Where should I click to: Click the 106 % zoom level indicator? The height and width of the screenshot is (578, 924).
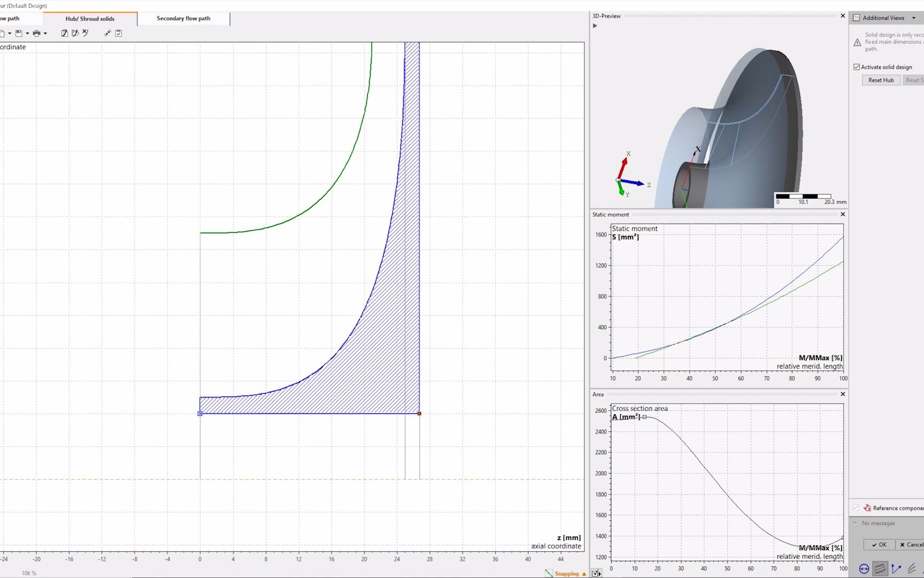28,573
